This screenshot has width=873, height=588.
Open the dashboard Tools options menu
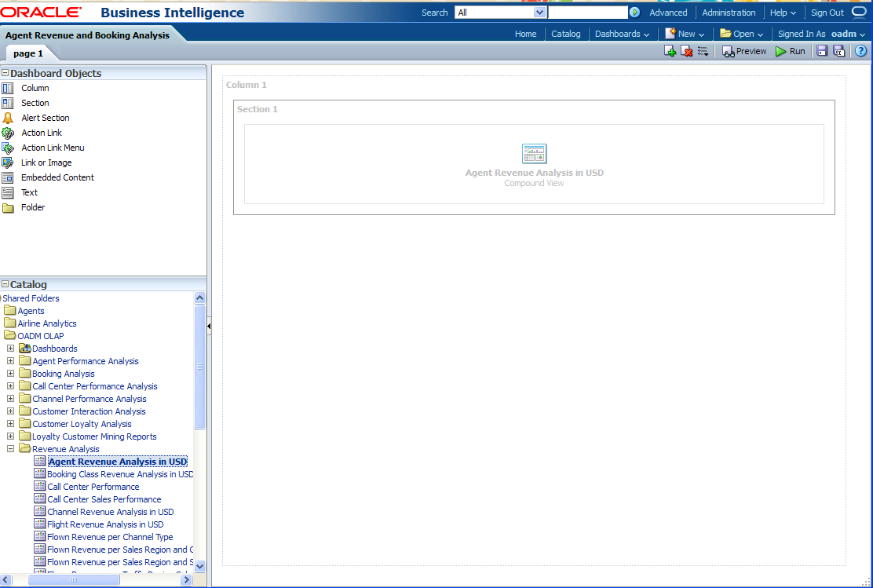point(703,51)
